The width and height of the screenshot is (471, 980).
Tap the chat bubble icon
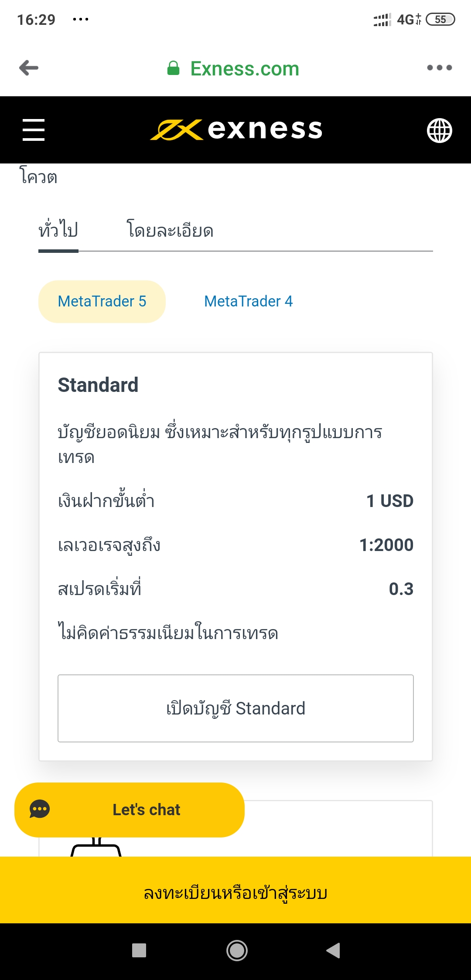40,810
